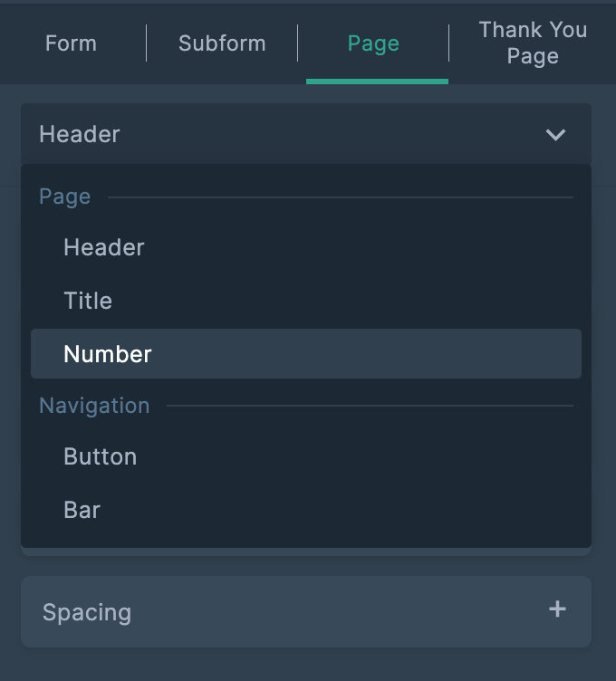Click the Page group heading in dropdown
The height and width of the screenshot is (681, 616).
(x=64, y=197)
